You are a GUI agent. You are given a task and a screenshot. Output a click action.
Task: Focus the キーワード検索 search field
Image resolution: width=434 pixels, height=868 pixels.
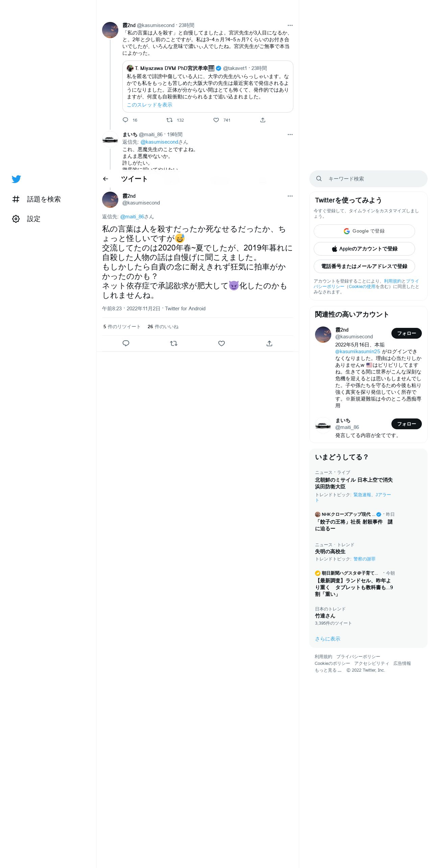[368, 179]
